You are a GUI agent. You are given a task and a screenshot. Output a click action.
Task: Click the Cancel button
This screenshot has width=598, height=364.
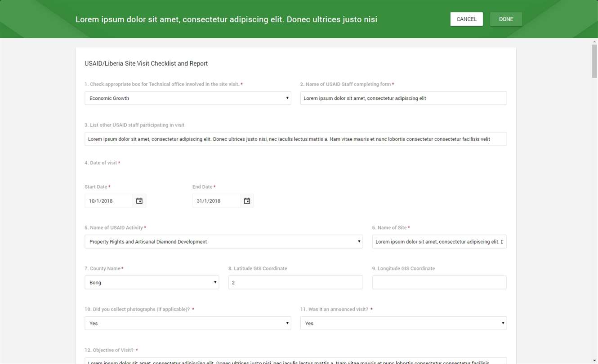tap(466, 19)
